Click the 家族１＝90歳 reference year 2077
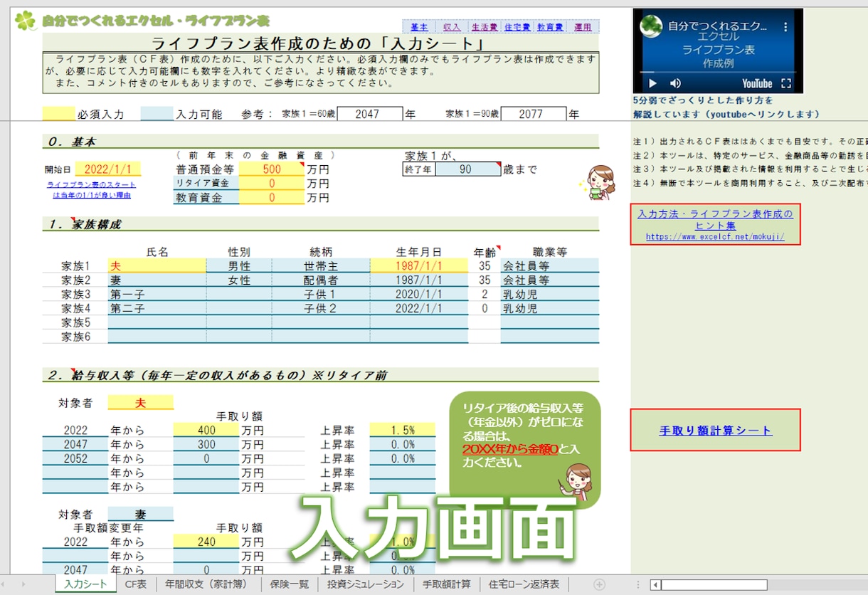 pyautogui.click(x=534, y=114)
